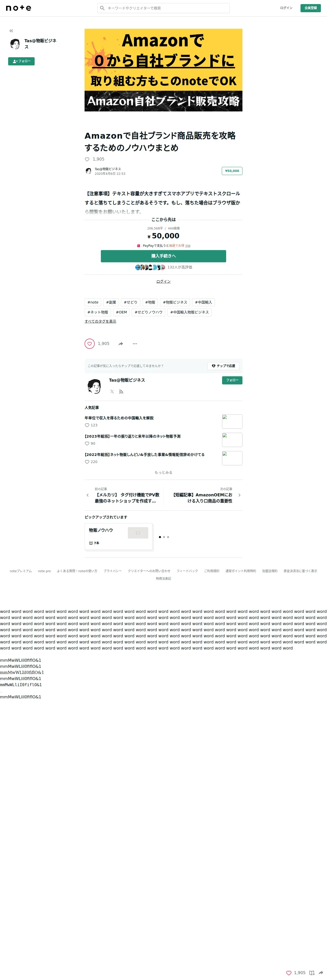Open 特商法表記 footer link
This screenshot has height=980, width=327.
(163, 579)
